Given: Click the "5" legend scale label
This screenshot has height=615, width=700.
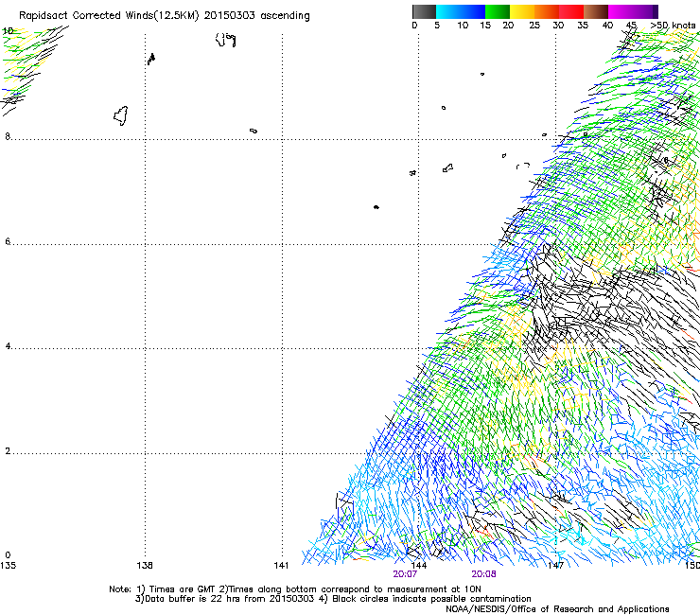Looking at the screenshot, I should tap(437, 26).
